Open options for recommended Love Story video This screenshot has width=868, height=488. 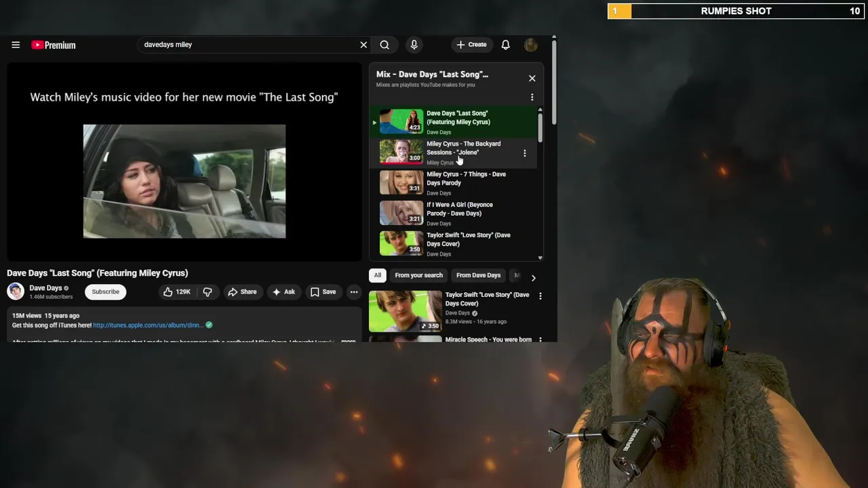pyautogui.click(x=540, y=296)
